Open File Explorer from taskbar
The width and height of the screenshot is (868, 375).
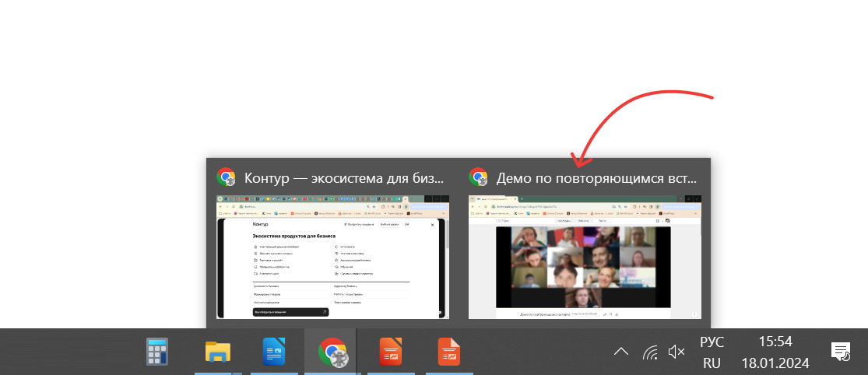217,352
